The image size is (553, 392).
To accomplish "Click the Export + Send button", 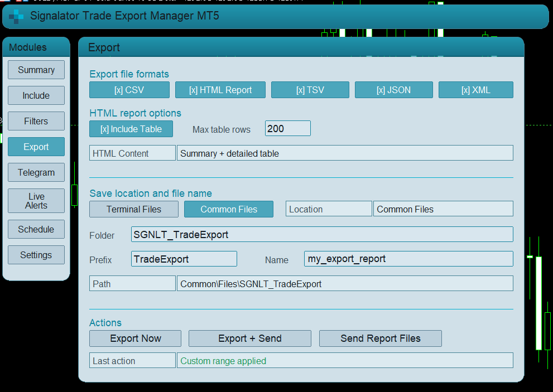I will (250, 338).
